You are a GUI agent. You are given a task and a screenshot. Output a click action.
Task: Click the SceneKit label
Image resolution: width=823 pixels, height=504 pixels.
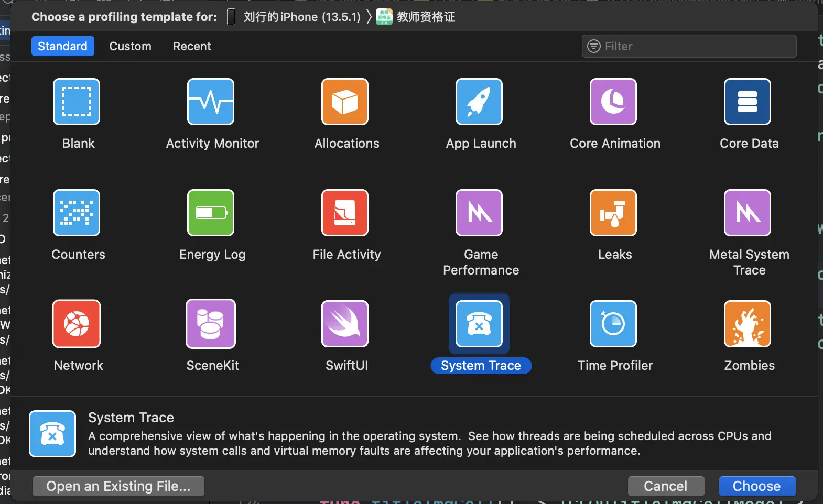[x=212, y=366]
